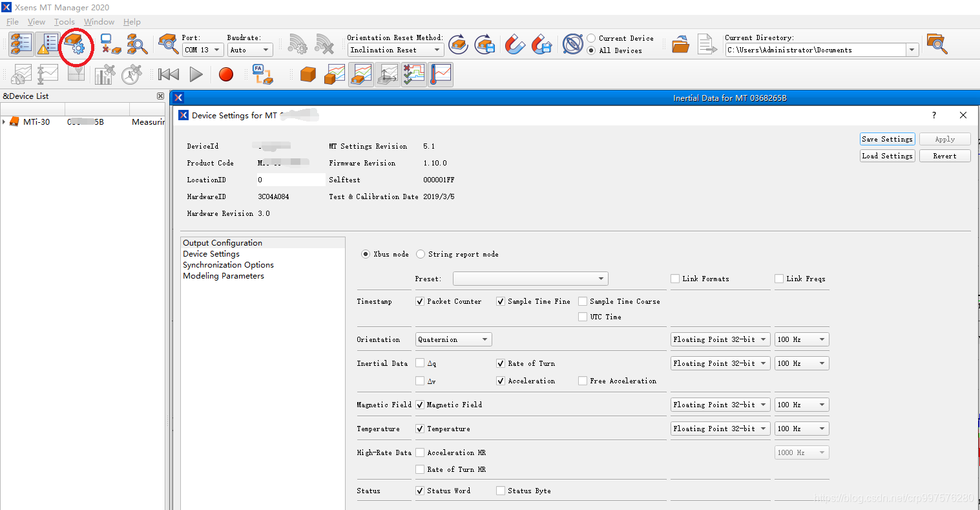
Task: Open Orientation row Floating Point 32-bit dropdown
Action: pos(720,339)
